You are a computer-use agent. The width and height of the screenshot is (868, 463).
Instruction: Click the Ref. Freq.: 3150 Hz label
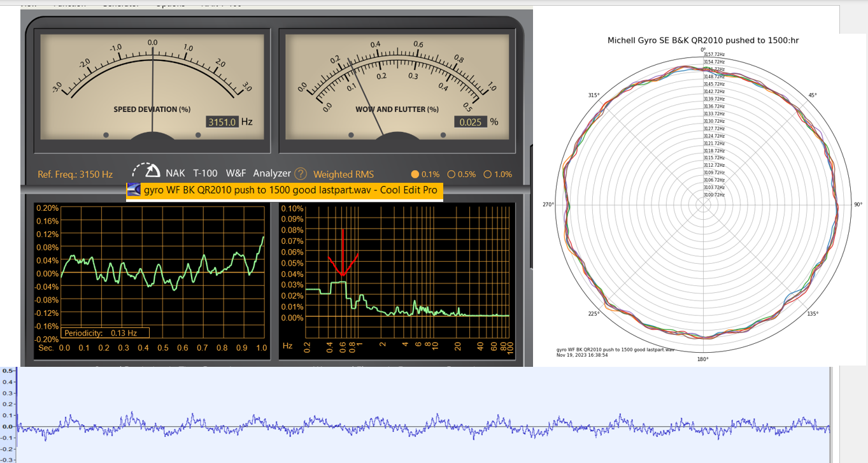coord(75,174)
